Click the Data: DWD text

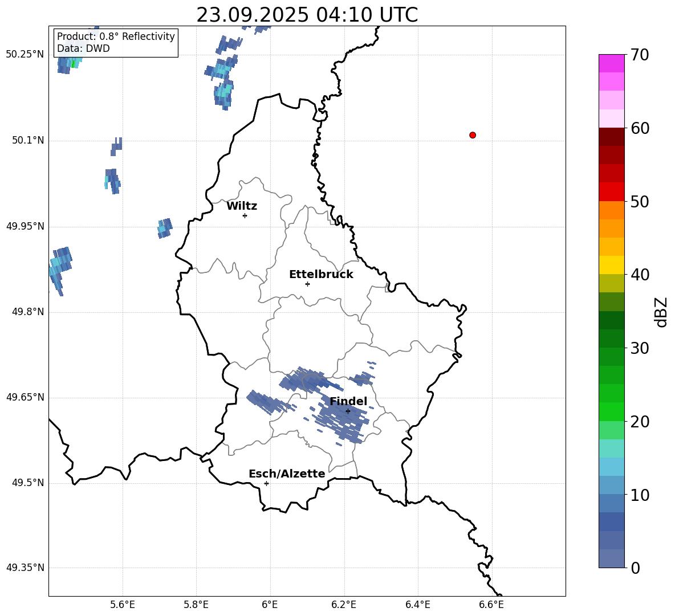tap(83, 48)
